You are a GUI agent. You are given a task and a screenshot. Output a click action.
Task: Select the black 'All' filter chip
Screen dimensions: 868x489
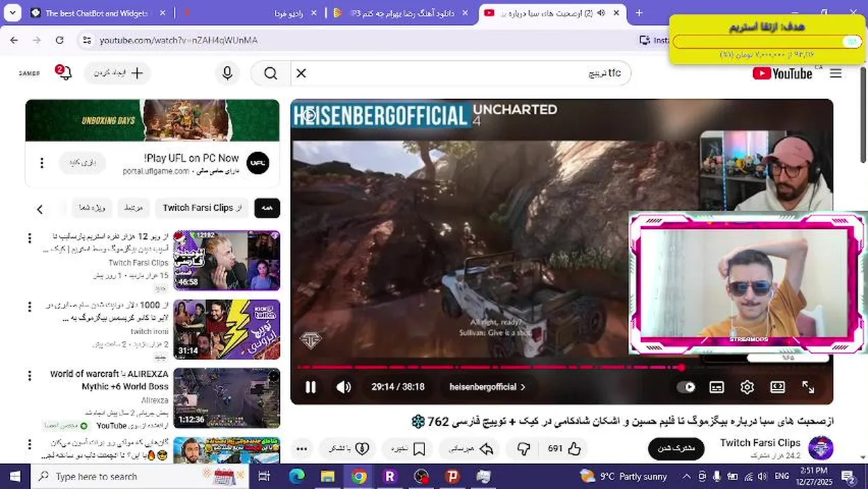click(267, 208)
